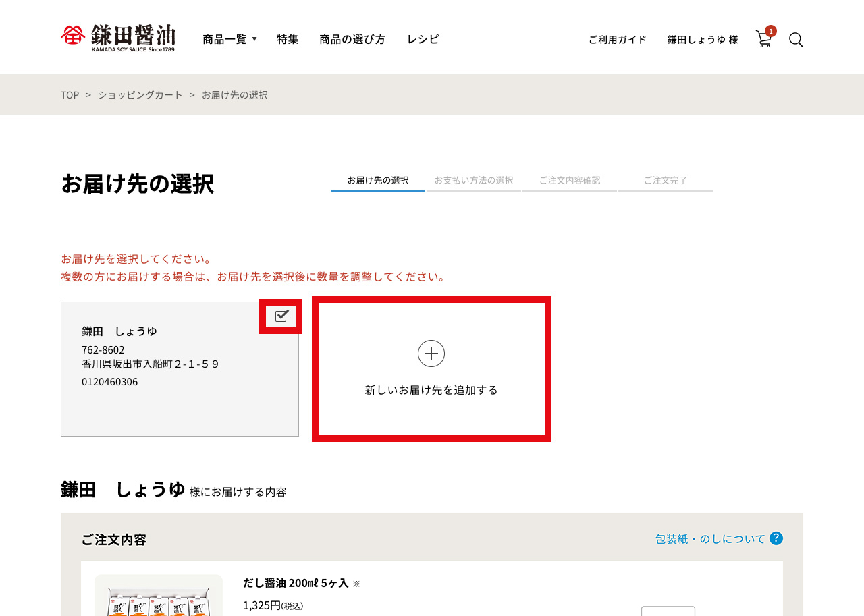Go to ショッピングカート in the breadcrumb
This screenshot has width=864, height=616.
(140, 95)
